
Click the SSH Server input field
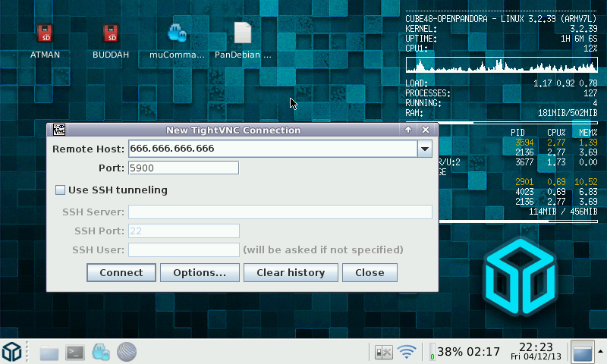(x=280, y=212)
